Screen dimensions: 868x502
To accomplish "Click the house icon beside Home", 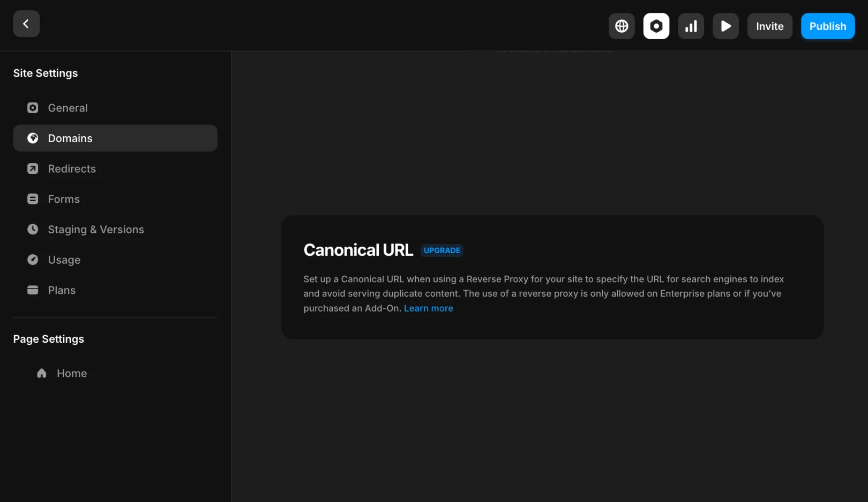I will (42, 373).
